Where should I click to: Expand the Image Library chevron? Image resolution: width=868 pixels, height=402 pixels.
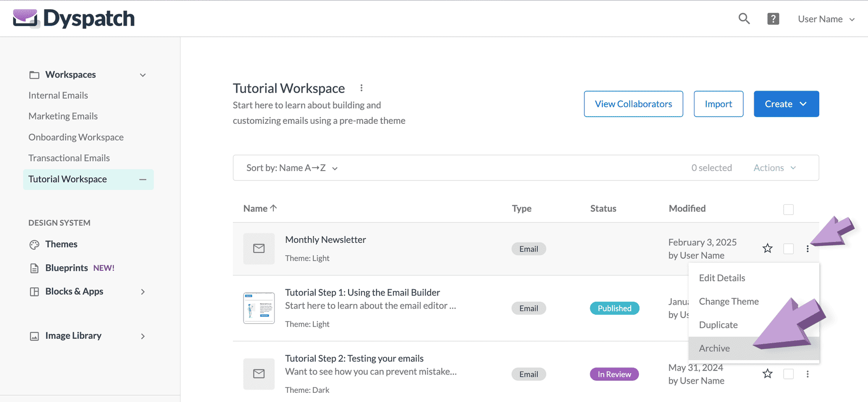(143, 336)
